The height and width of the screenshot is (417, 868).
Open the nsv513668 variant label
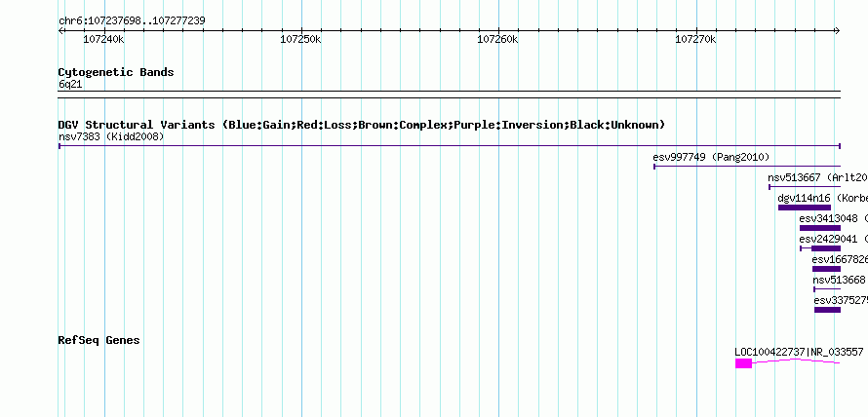point(839,280)
